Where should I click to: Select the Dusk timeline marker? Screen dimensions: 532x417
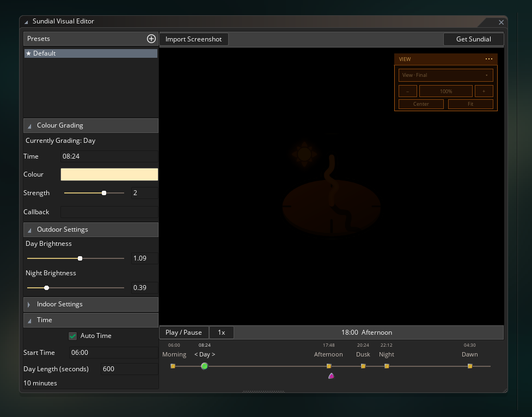click(x=363, y=366)
